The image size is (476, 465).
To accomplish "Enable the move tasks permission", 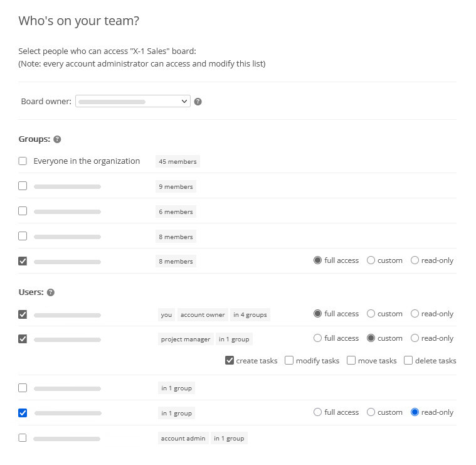I will tap(351, 360).
